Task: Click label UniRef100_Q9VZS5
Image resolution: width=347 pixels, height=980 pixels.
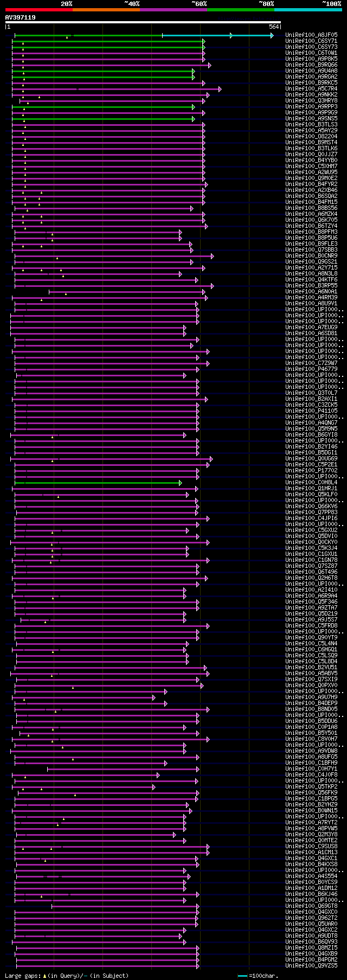Action: pos(311,966)
